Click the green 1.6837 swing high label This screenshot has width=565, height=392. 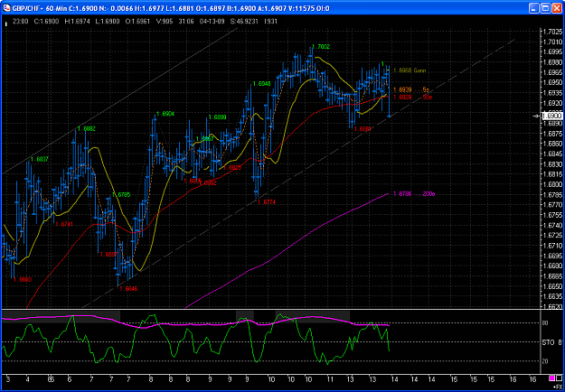coord(40,159)
